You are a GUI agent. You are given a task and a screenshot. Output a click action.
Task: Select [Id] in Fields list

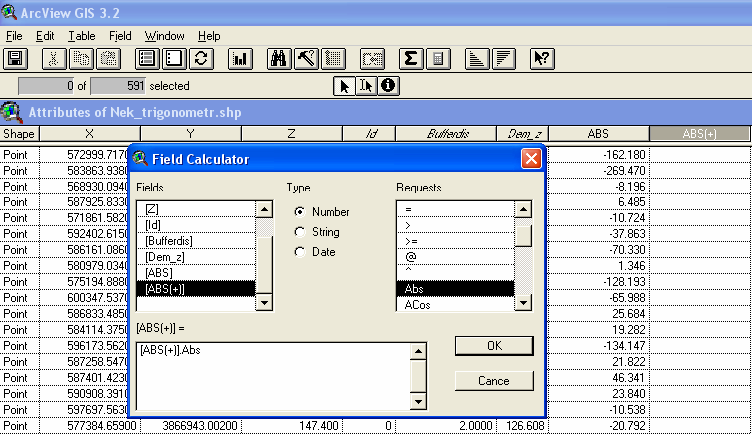pyautogui.click(x=196, y=225)
